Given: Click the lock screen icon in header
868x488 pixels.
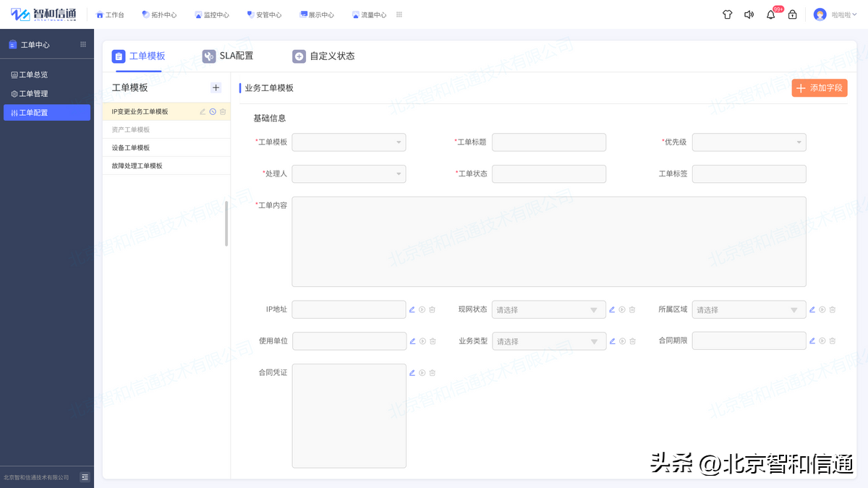Looking at the screenshot, I should (x=793, y=14).
